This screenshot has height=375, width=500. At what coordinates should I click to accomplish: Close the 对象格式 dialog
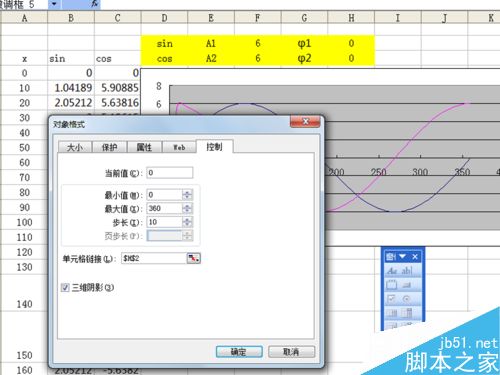(x=305, y=122)
